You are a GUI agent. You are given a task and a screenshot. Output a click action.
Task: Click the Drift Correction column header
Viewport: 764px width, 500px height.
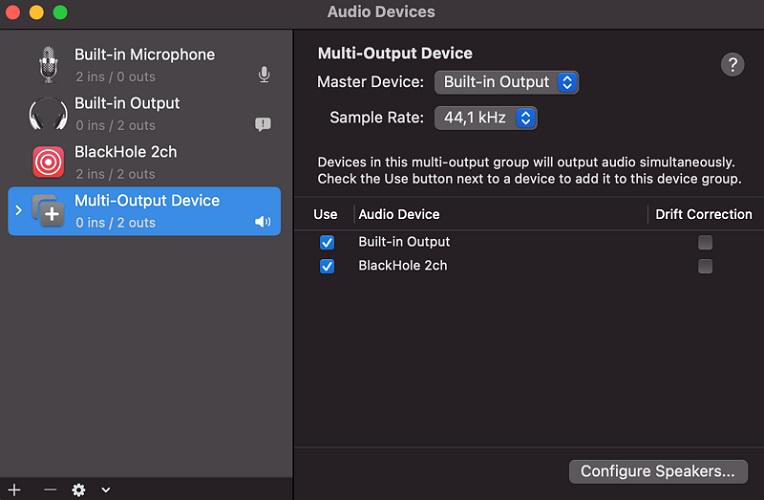point(704,214)
